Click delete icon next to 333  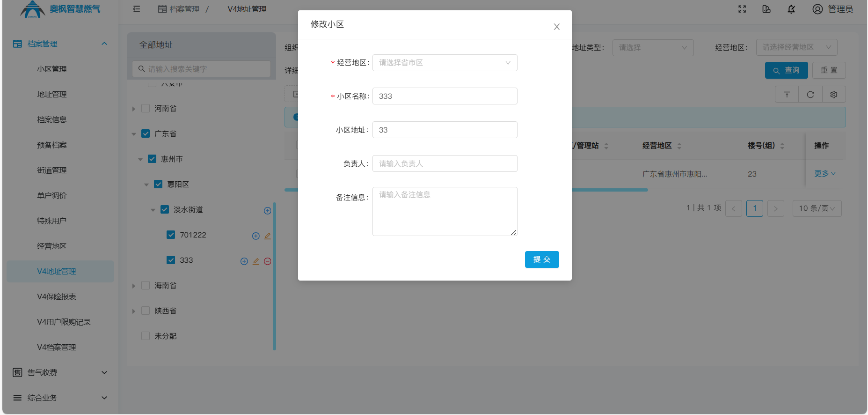pos(268,261)
